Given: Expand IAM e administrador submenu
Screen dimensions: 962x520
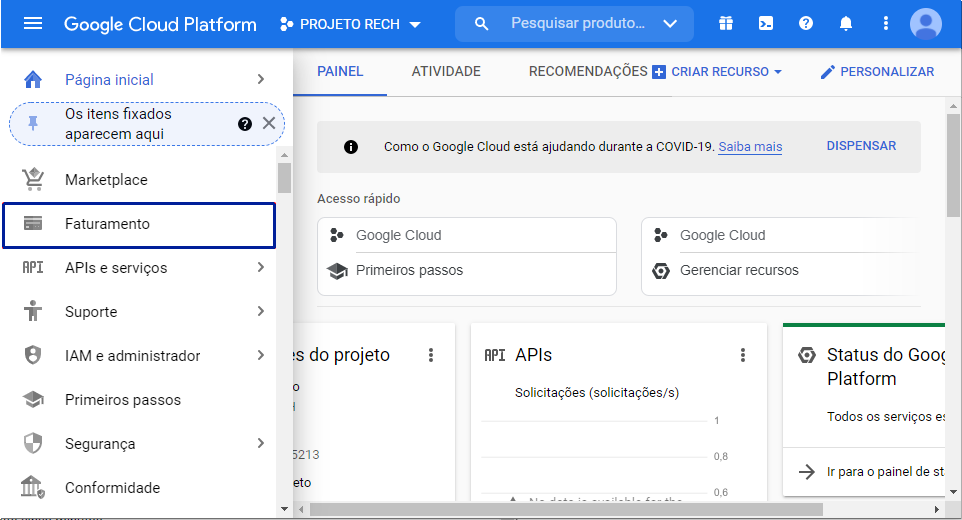Looking at the screenshot, I should [x=260, y=356].
